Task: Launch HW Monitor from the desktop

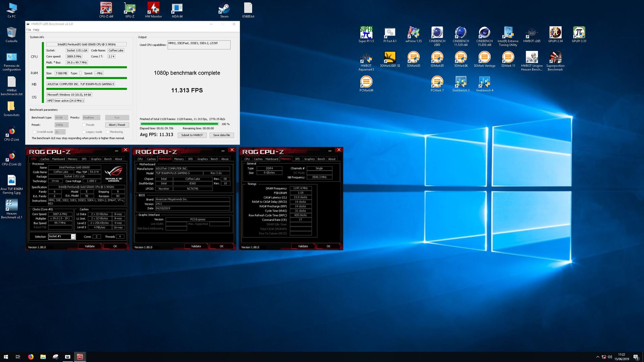Action: (x=154, y=10)
